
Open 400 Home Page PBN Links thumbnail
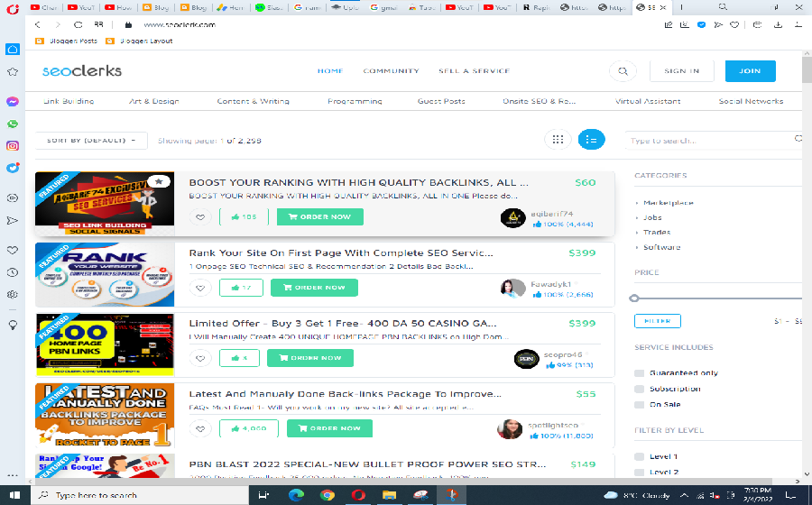pos(106,344)
